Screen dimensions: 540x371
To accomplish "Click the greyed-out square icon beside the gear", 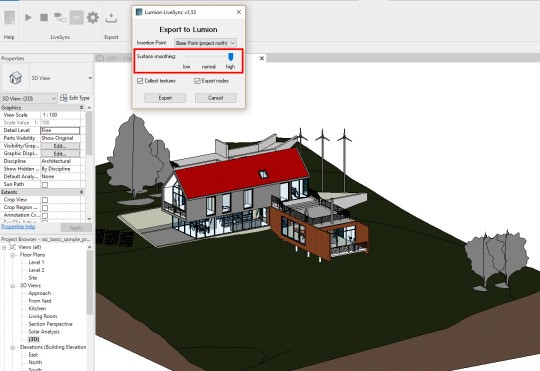I will 76,17.
